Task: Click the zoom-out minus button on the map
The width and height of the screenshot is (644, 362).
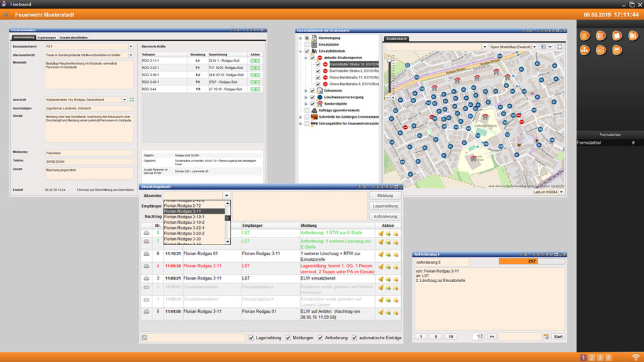Action: click(x=387, y=97)
